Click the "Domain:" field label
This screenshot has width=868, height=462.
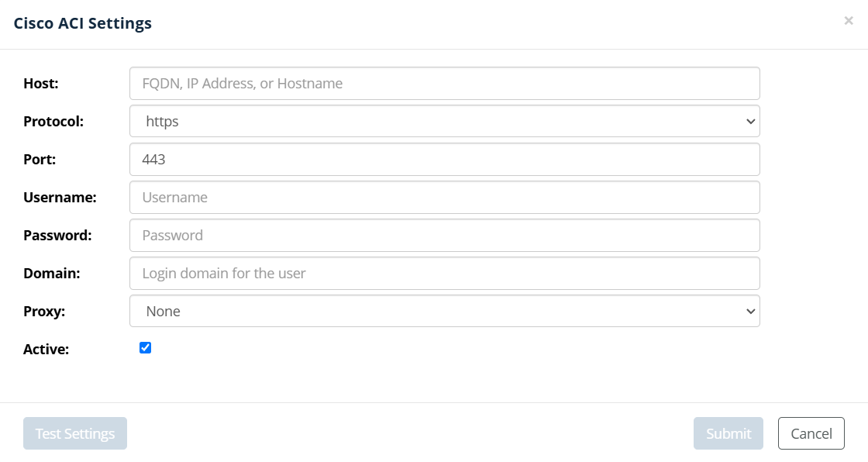pos(52,274)
